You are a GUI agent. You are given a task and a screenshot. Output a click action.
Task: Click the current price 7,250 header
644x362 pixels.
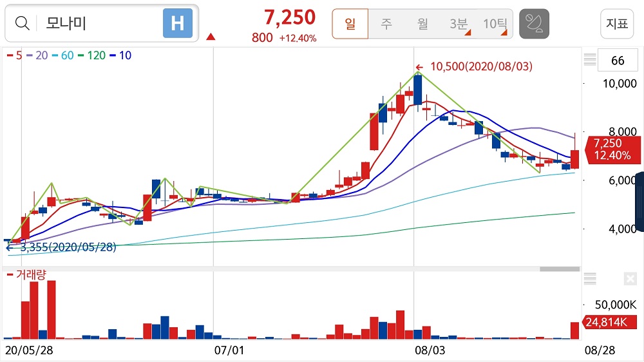tap(290, 17)
